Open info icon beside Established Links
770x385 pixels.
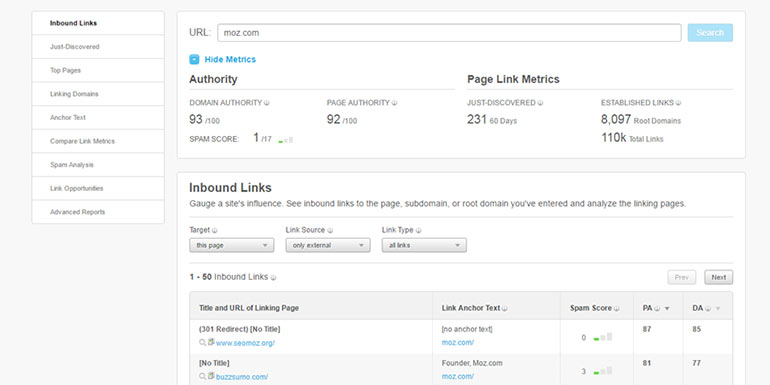[678, 103]
